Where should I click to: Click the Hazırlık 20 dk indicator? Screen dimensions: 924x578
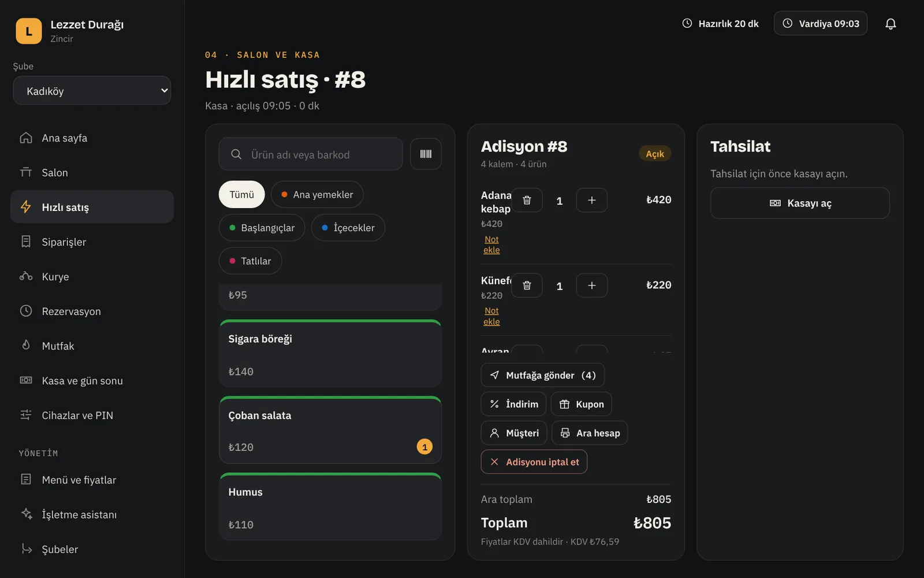click(720, 24)
